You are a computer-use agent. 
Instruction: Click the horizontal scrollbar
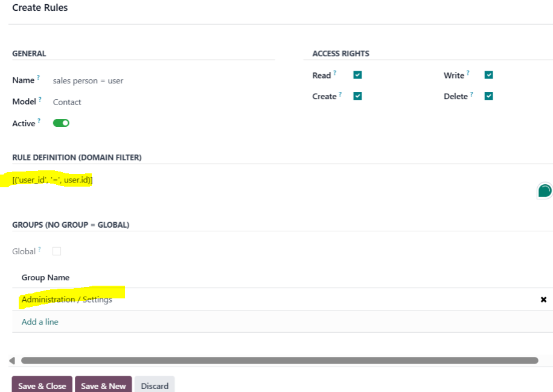point(280,361)
